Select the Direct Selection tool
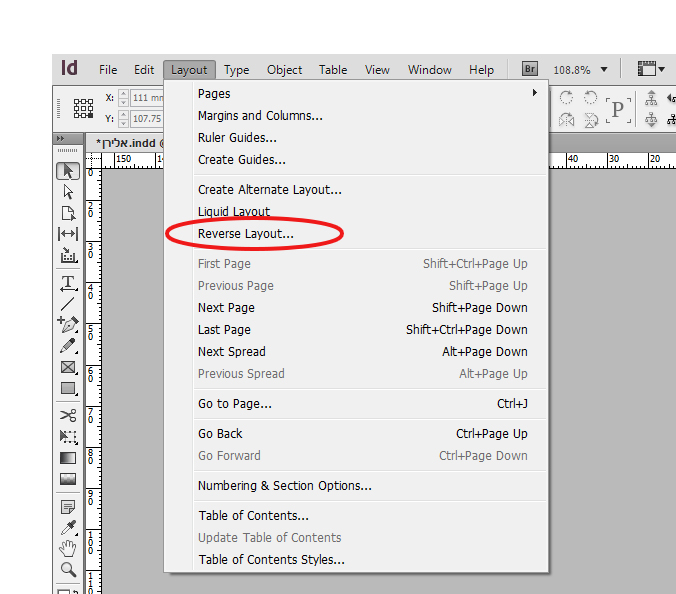The image size is (676, 594). (68, 192)
